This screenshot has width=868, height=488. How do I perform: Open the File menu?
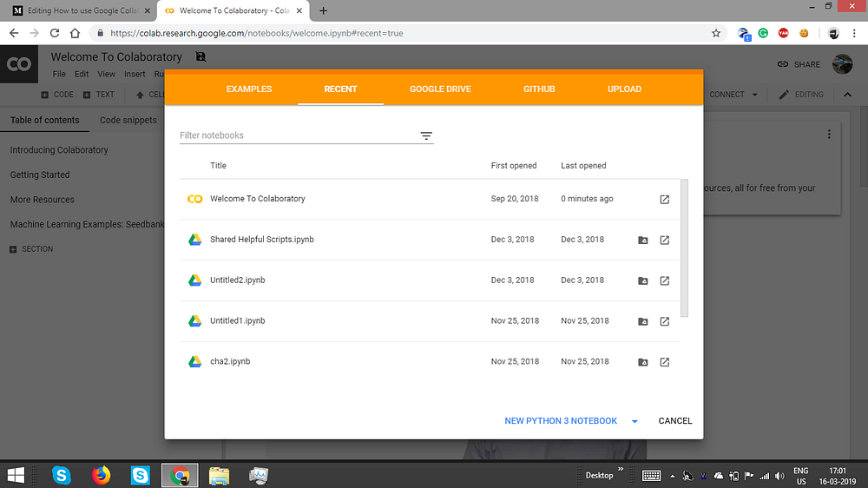(59, 74)
